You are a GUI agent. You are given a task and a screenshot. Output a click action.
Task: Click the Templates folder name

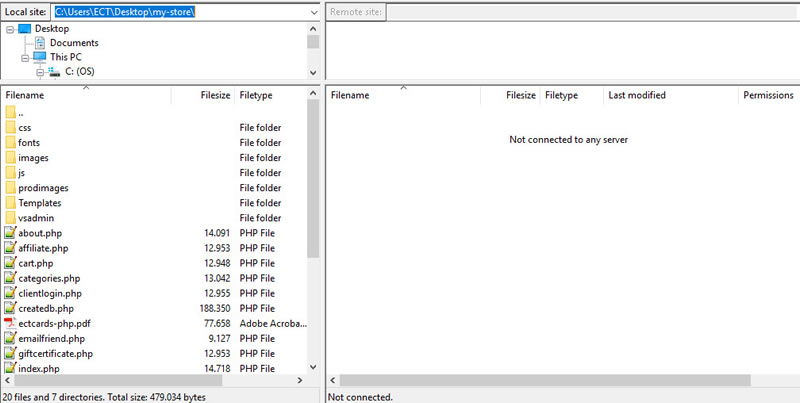coord(40,203)
